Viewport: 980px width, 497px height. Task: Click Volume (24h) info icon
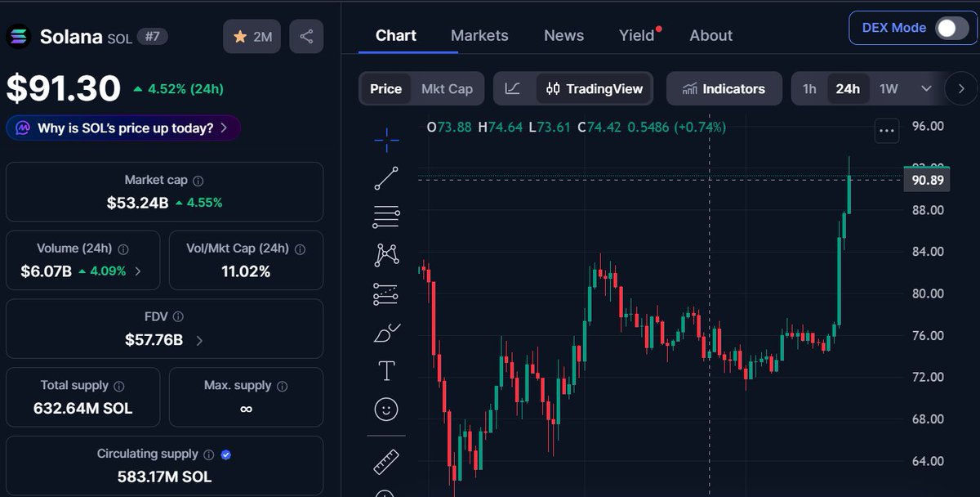point(123,249)
